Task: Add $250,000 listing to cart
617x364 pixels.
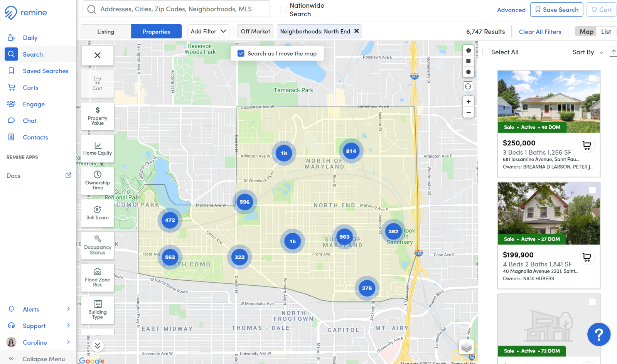Action: [x=587, y=145]
